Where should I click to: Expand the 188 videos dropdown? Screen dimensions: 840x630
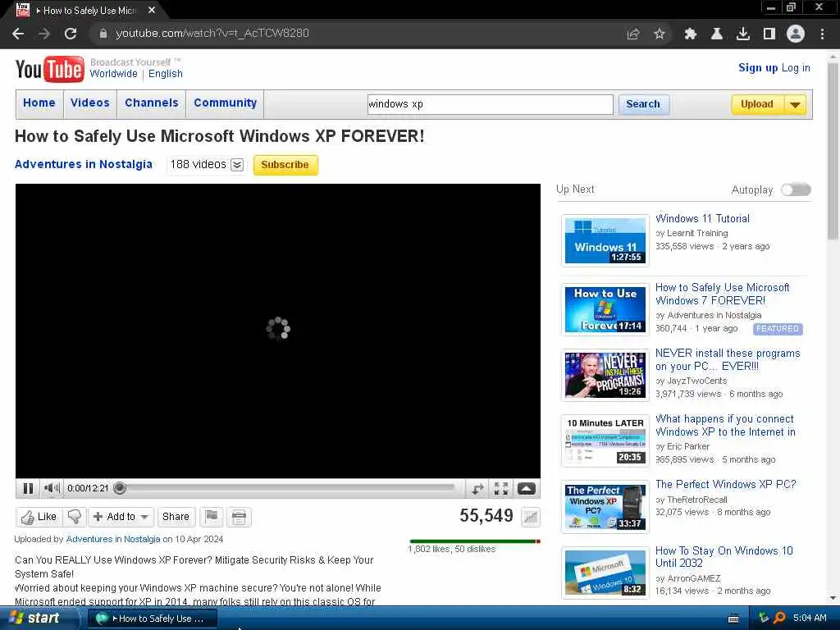237,165
